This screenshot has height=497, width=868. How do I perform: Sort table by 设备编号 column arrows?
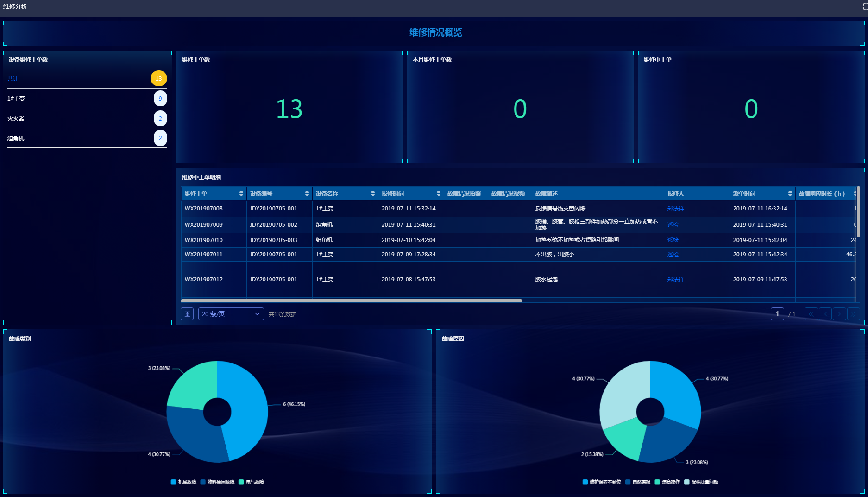(307, 193)
